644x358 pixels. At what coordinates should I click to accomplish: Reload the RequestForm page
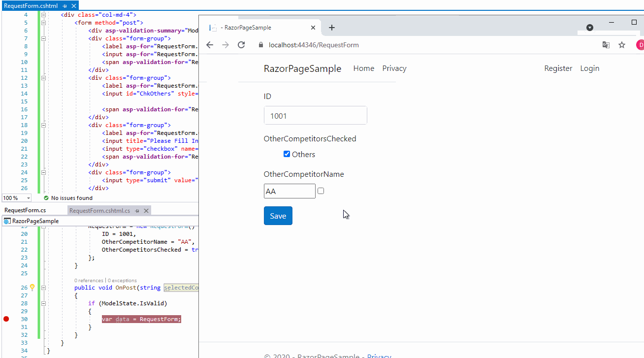pyautogui.click(x=241, y=44)
